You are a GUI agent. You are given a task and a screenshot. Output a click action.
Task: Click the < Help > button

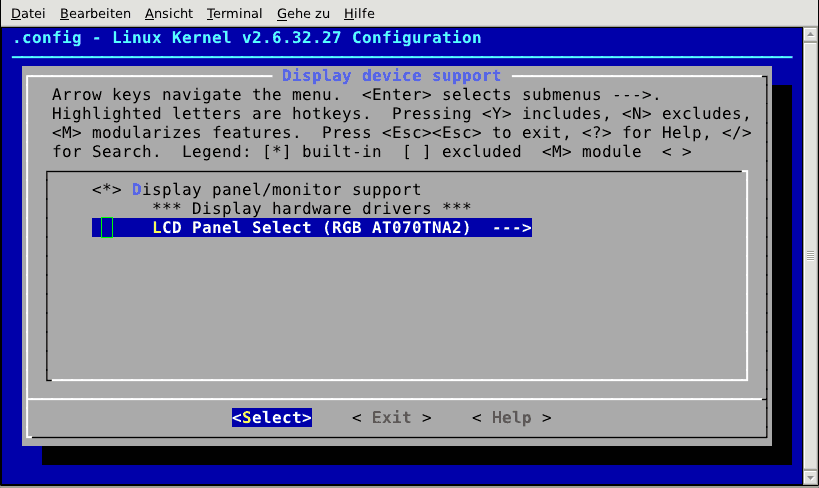click(512, 417)
